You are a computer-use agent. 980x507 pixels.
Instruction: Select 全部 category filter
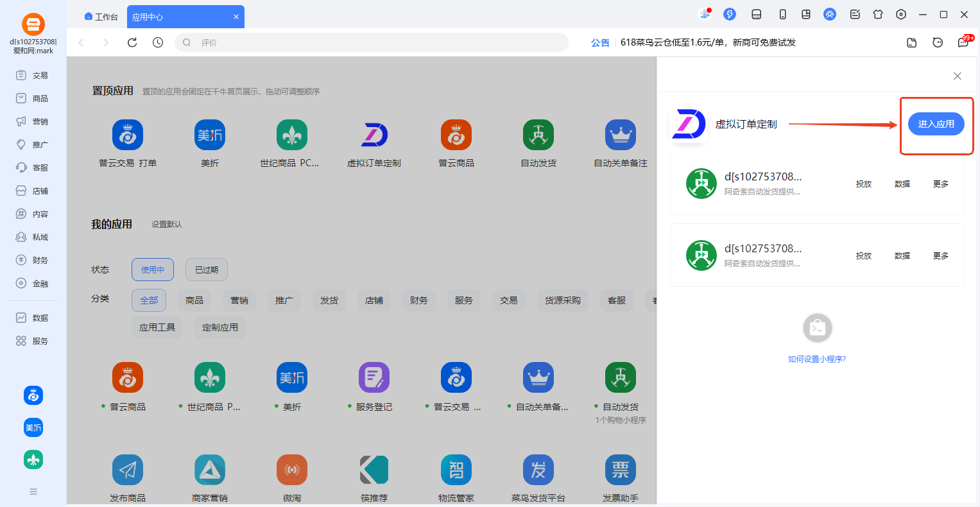(x=149, y=300)
